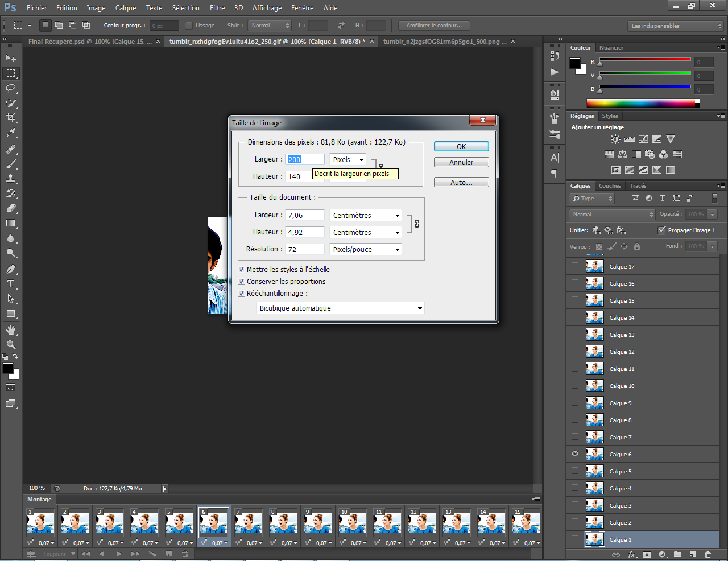This screenshot has width=728, height=561.
Task: Click the fx layer style icon
Action: (x=632, y=554)
